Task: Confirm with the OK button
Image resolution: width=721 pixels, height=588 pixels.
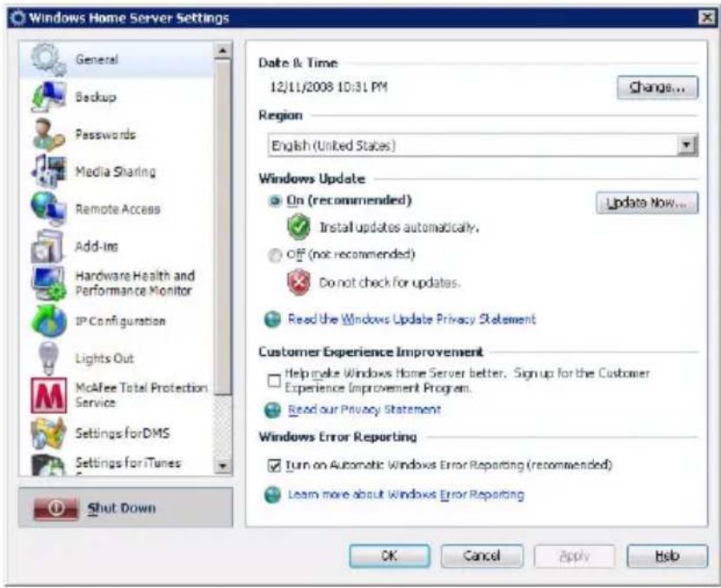Action: click(x=390, y=556)
